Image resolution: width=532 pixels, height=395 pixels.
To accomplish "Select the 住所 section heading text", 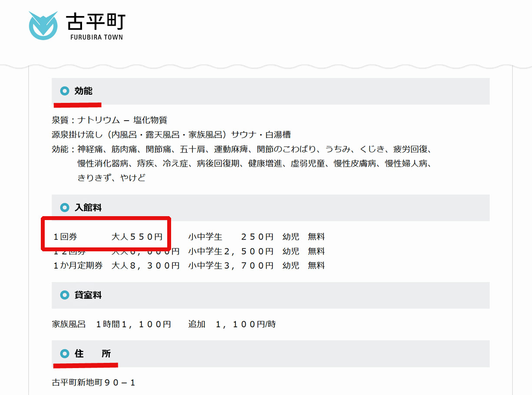I will (x=93, y=354).
